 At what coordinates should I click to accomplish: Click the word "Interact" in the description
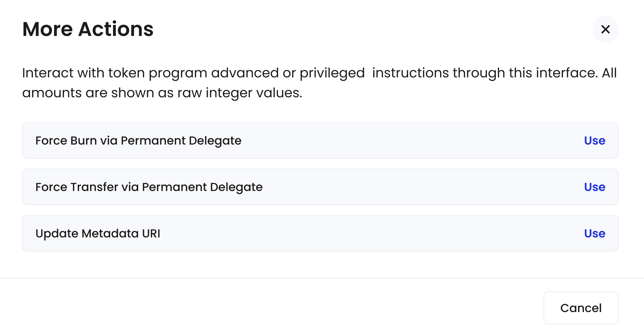[48, 73]
